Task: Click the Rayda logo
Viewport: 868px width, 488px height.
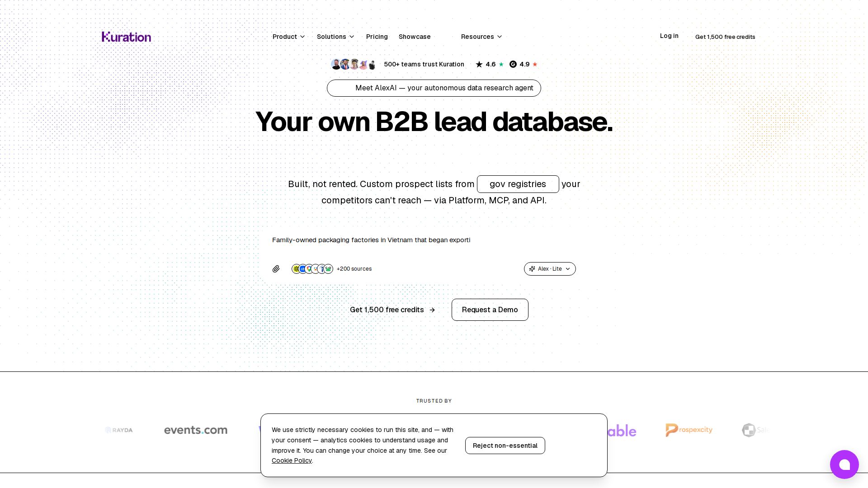Action: point(119,430)
